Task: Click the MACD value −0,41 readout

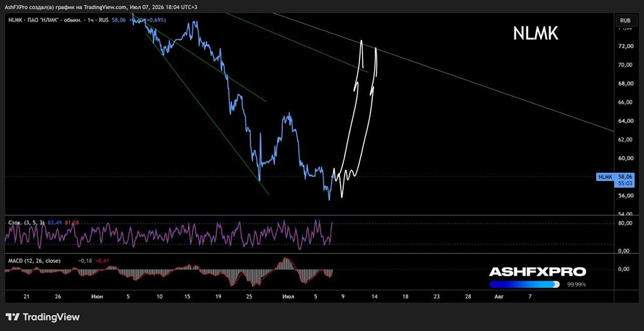Action: coord(102,260)
